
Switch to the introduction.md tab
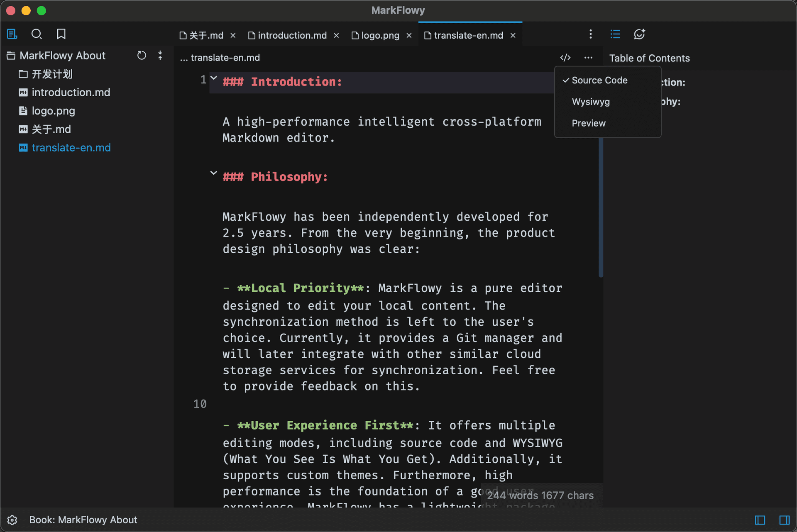292,36
